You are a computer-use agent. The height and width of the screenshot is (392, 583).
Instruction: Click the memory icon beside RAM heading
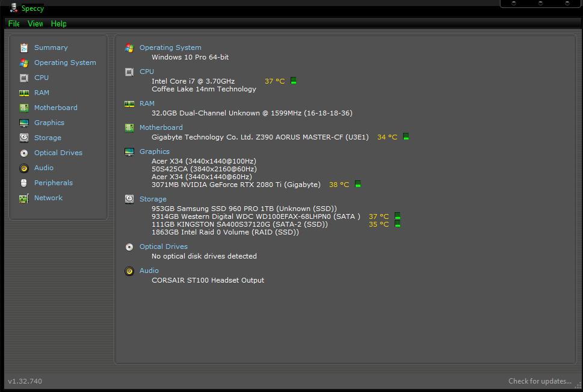click(129, 104)
